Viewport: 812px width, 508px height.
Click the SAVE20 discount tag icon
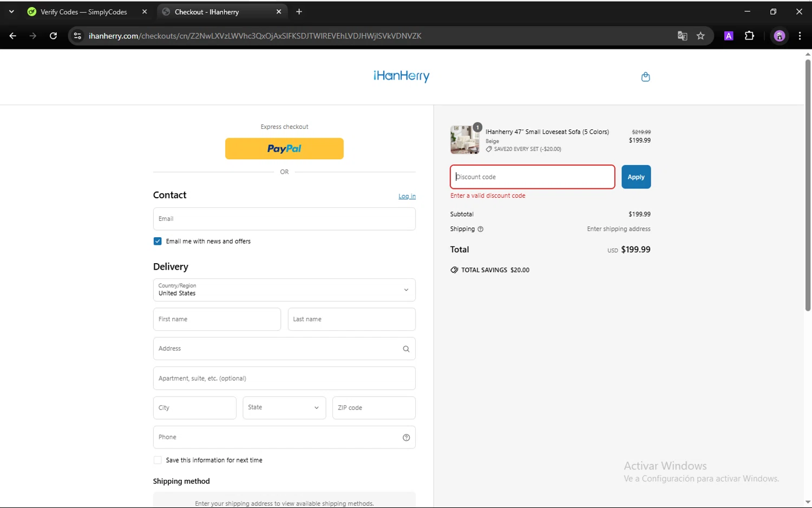[489, 149]
